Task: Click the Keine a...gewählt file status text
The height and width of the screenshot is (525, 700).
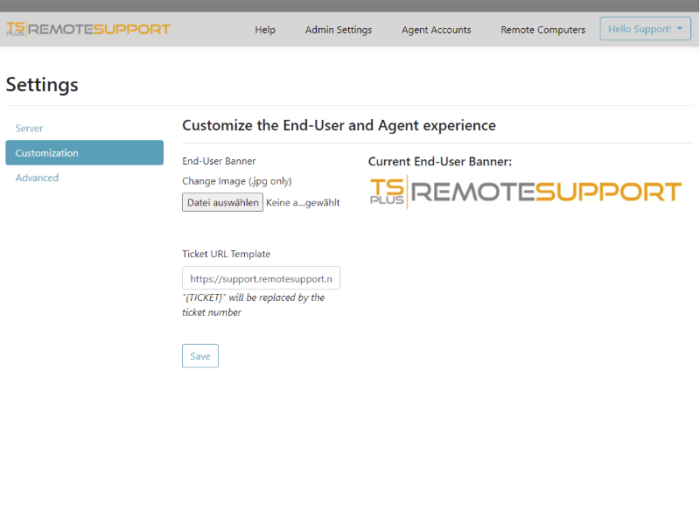Action: coord(303,203)
